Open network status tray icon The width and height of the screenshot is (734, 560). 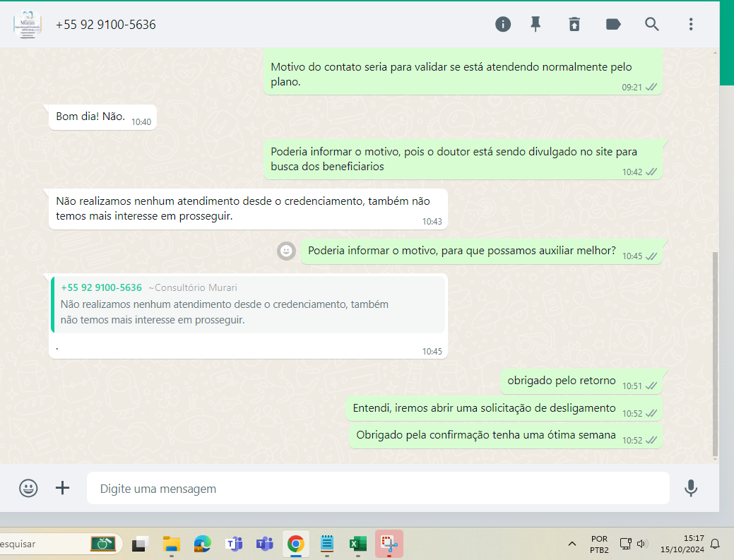click(625, 544)
